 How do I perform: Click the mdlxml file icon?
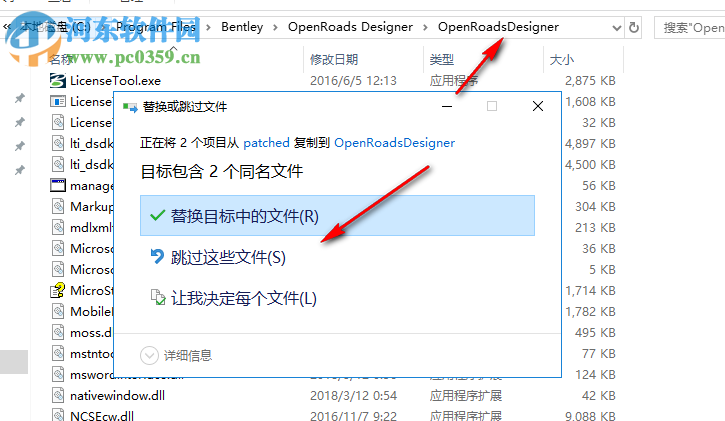[x=58, y=227]
